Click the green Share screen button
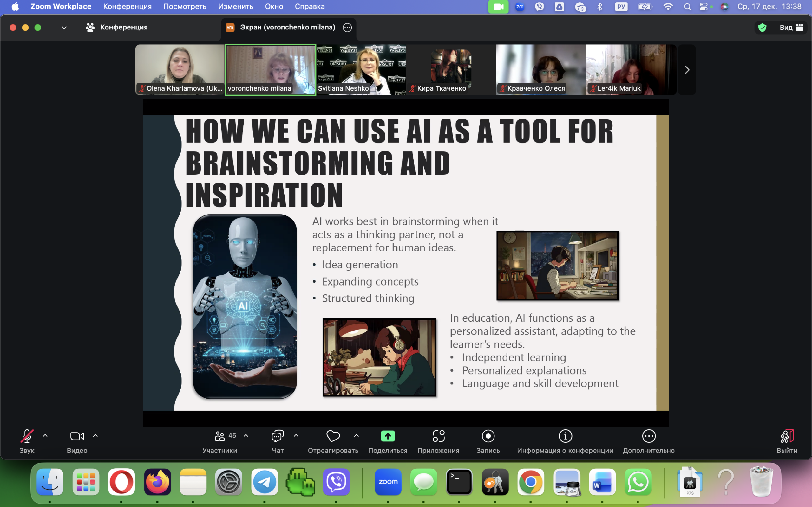812x507 pixels. click(388, 436)
